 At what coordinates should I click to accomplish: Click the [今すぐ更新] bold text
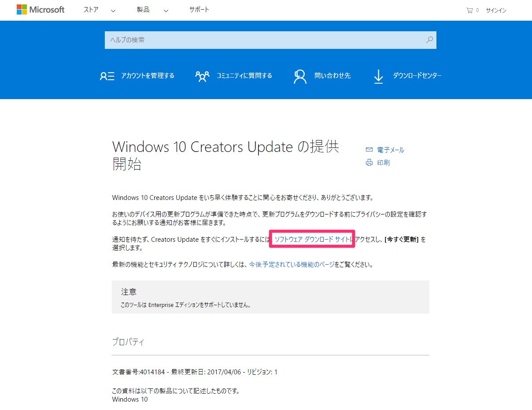401,240
